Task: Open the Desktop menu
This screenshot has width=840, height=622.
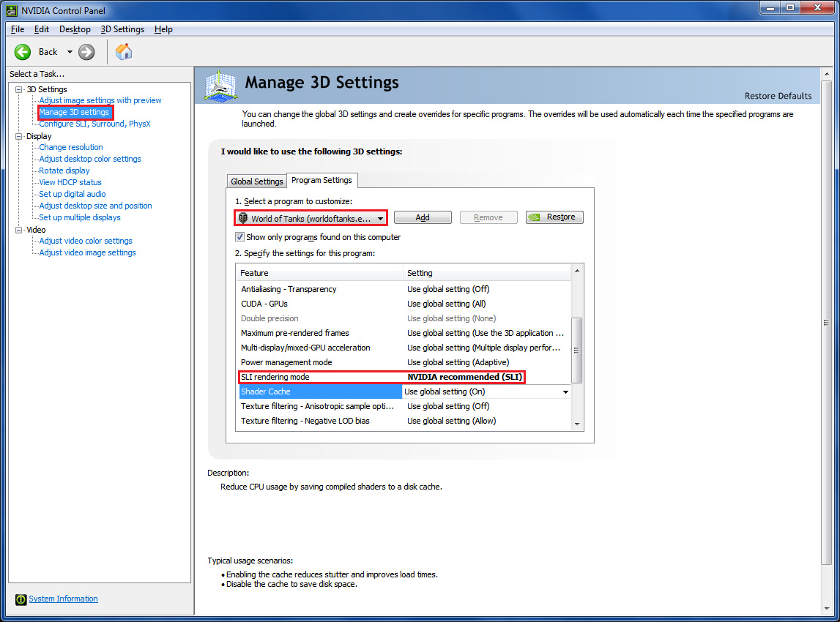Action: [75, 29]
